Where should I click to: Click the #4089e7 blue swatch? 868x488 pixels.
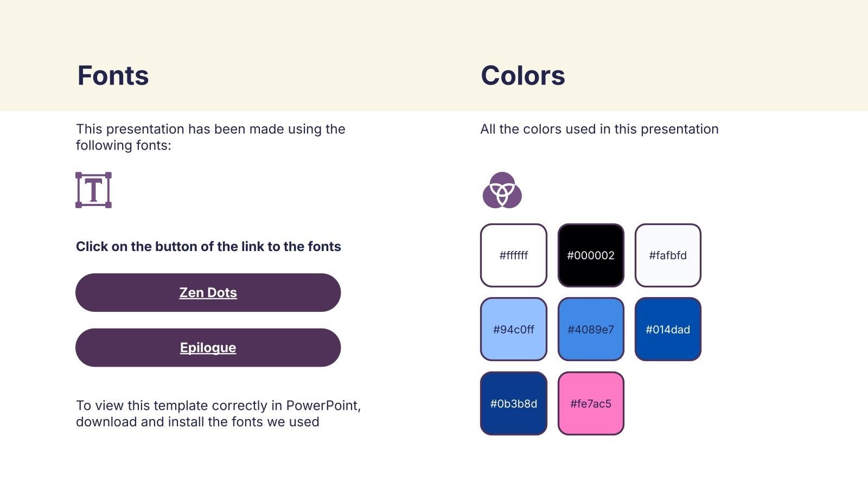591,329
